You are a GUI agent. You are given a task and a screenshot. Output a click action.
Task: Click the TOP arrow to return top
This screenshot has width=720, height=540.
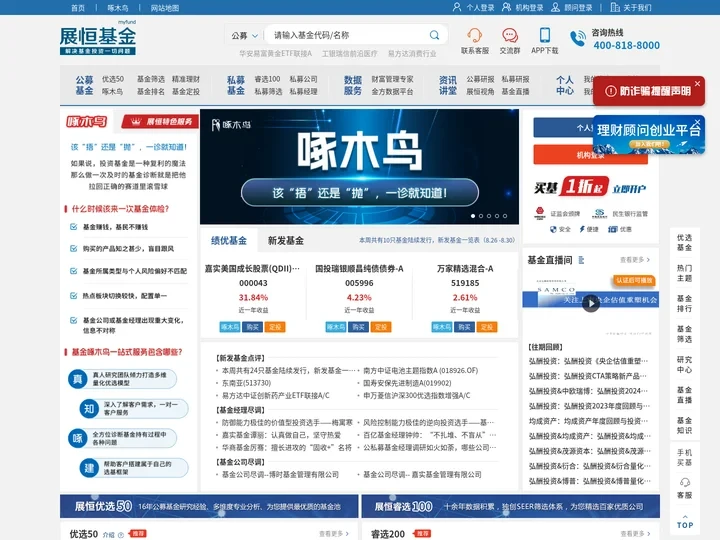(x=685, y=522)
